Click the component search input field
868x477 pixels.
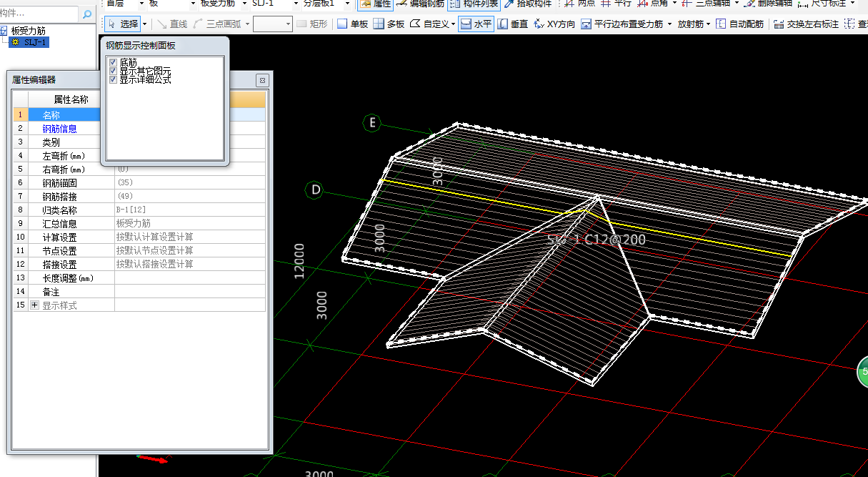pos(39,14)
